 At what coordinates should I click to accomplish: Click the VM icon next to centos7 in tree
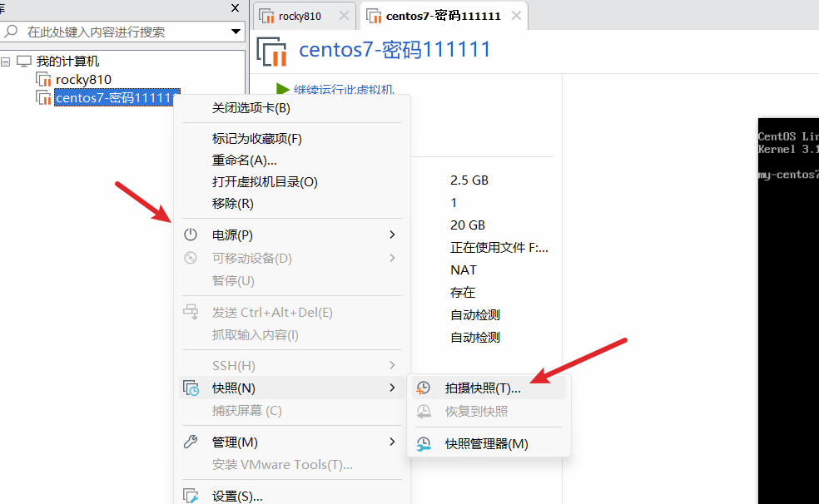tap(43, 97)
